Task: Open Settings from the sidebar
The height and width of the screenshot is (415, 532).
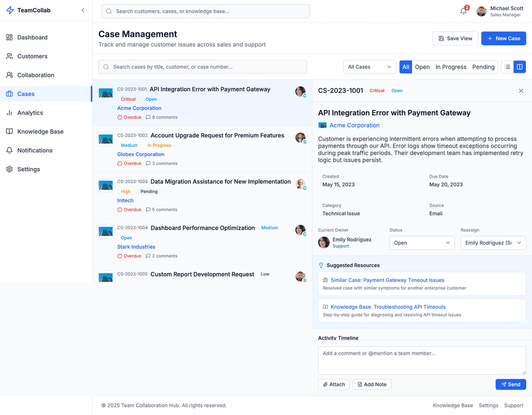Action: point(29,169)
